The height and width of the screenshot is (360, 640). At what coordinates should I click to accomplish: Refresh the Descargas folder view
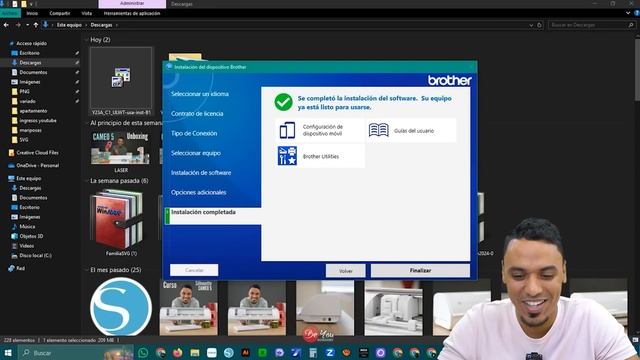coord(539,25)
